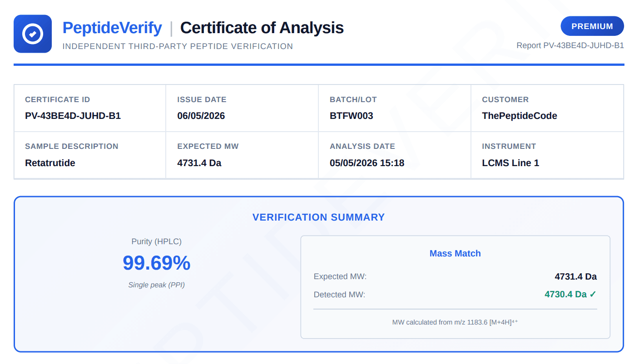Click the green checkmark beside 4730.4 Da
The height and width of the screenshot is (364, 639).
pyautogui.click(x=593, y=294)
